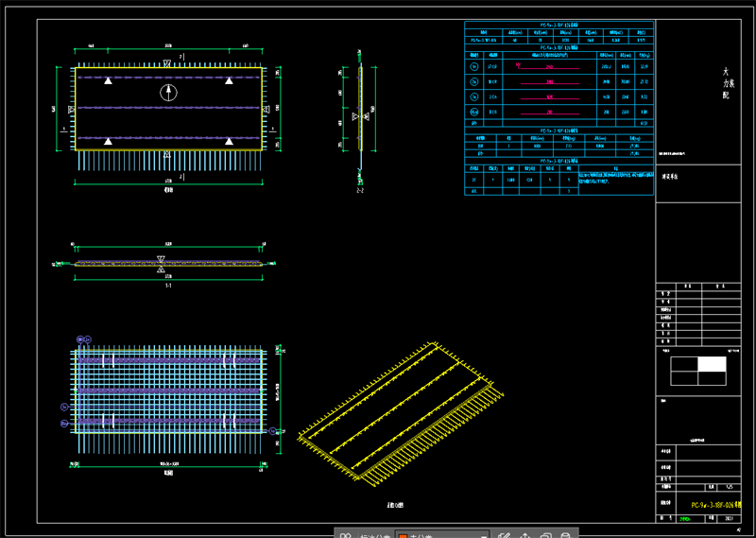756x538 pixels.
Task: Select the circled north arrow symbol in the top plan view
Action: [x=168, y=92]
